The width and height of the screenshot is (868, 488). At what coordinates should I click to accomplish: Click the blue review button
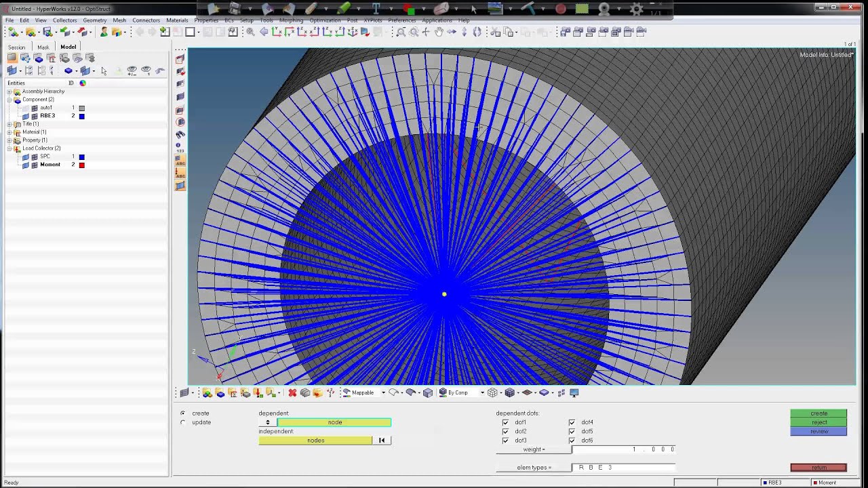point(818,431)
